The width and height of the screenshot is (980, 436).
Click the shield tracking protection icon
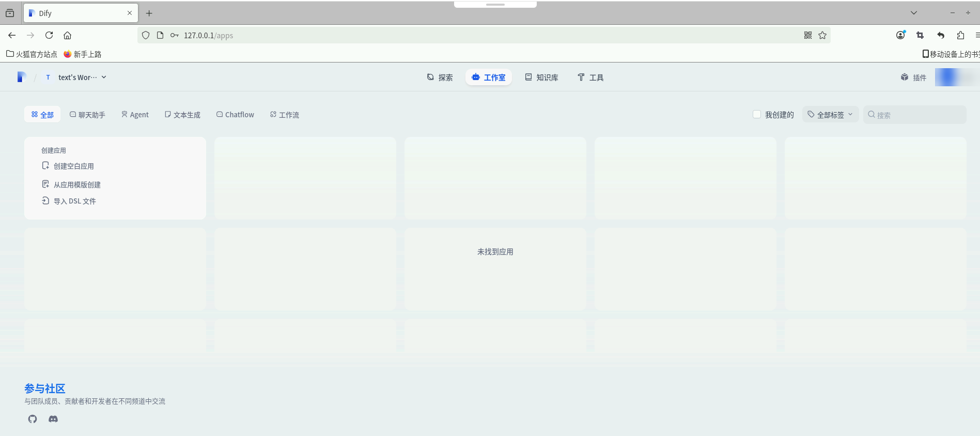(x=146, y=35)
